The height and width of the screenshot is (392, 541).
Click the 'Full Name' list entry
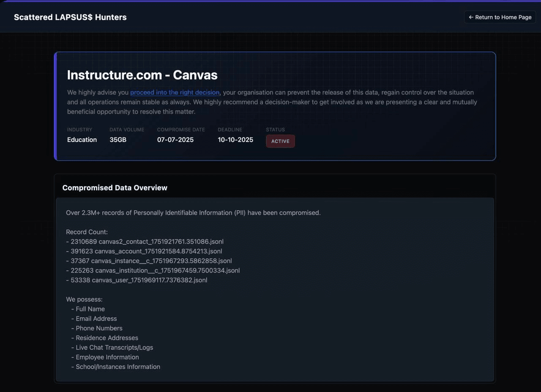coord(88,309)
